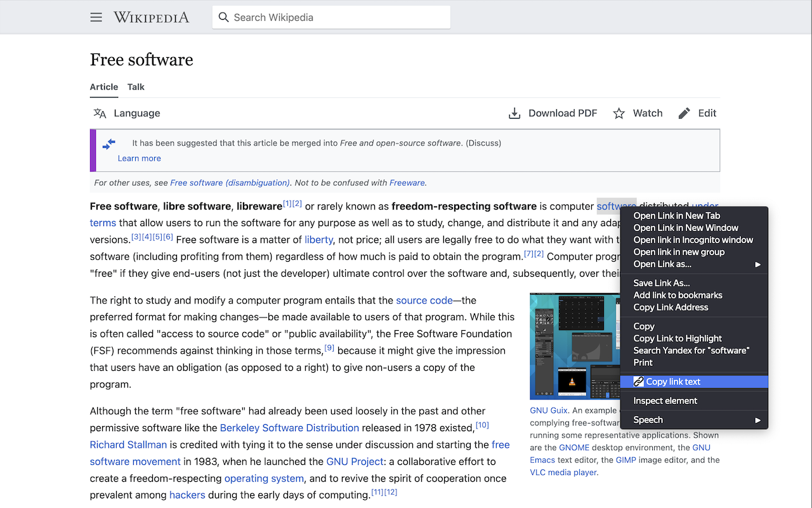Click the Watch star icon
This screenshot has height=508, width=812.
(x=619, y=113)
